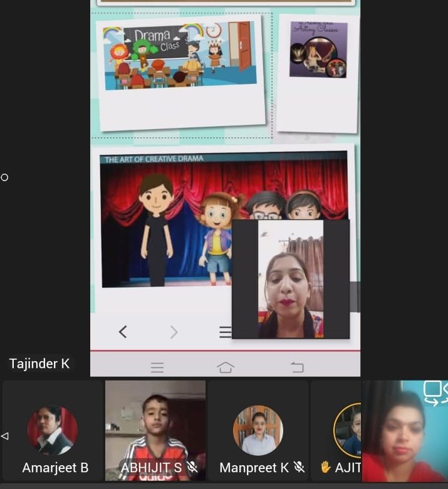
Task: Select the AJIT participant tile
Action: tap(336, 430)
